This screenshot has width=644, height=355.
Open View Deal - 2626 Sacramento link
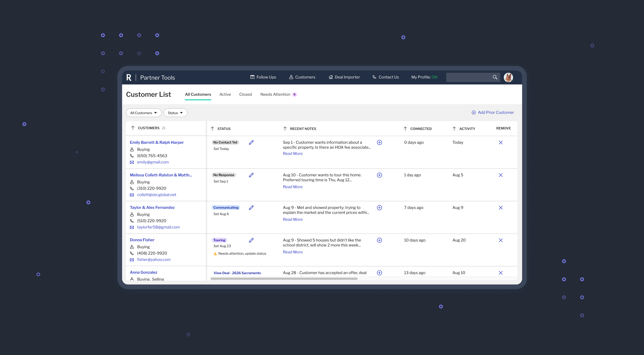(237, 273)
